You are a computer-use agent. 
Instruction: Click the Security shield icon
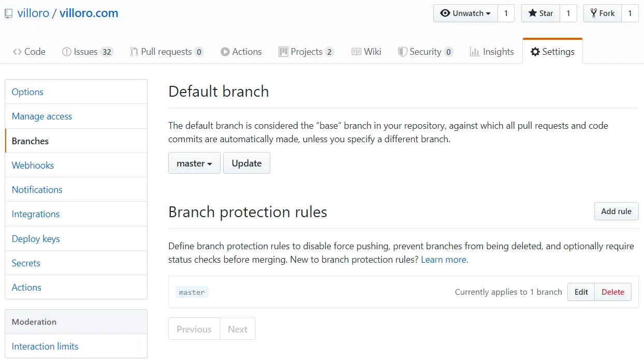pos(402,51)
